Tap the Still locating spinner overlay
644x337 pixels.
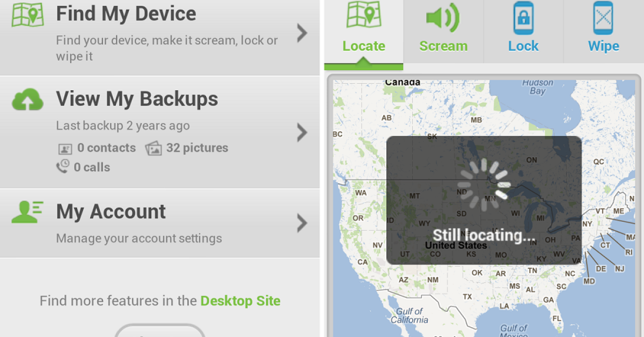[484, 200]
